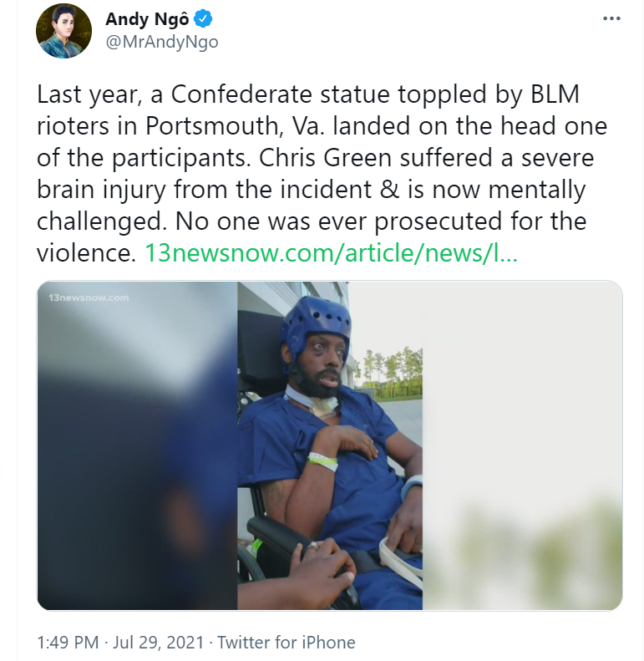
Task: Click the blurred left panel of the image
Action: point(137,445)
